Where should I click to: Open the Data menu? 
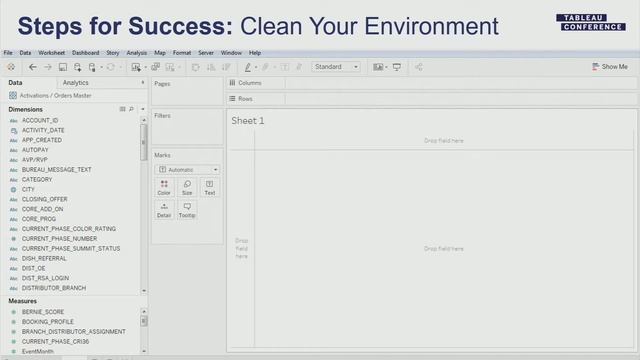25,53
